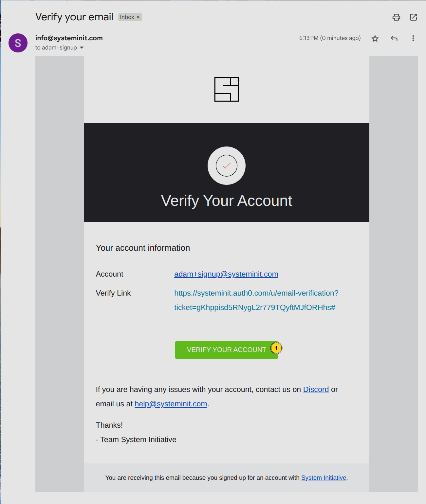Click the checkmark circle icon in banner
426x504 pixels.
(226, 165)
